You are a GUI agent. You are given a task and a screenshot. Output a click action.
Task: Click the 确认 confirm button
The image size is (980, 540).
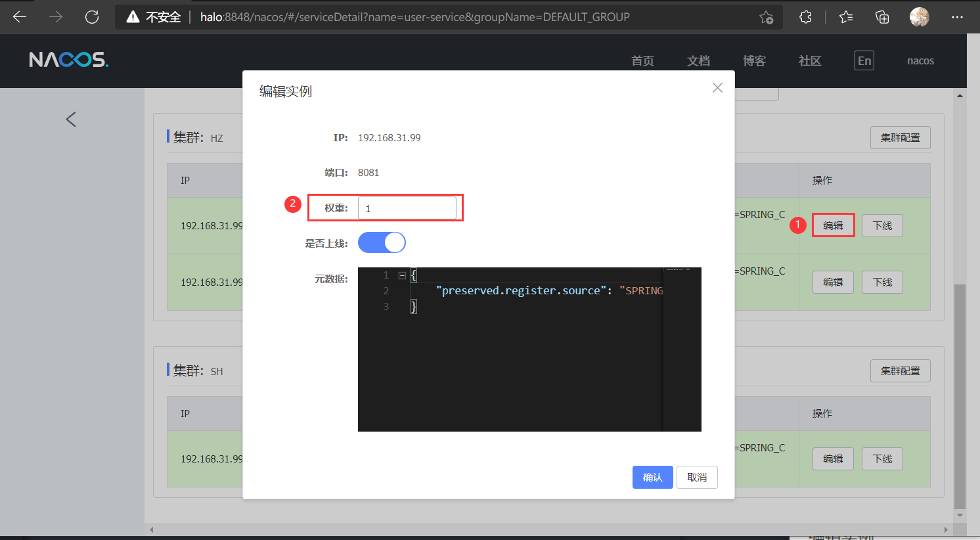(652, 478)
